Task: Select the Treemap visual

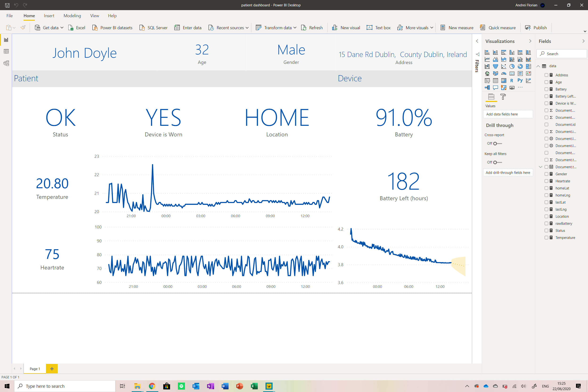Action: 529,67
